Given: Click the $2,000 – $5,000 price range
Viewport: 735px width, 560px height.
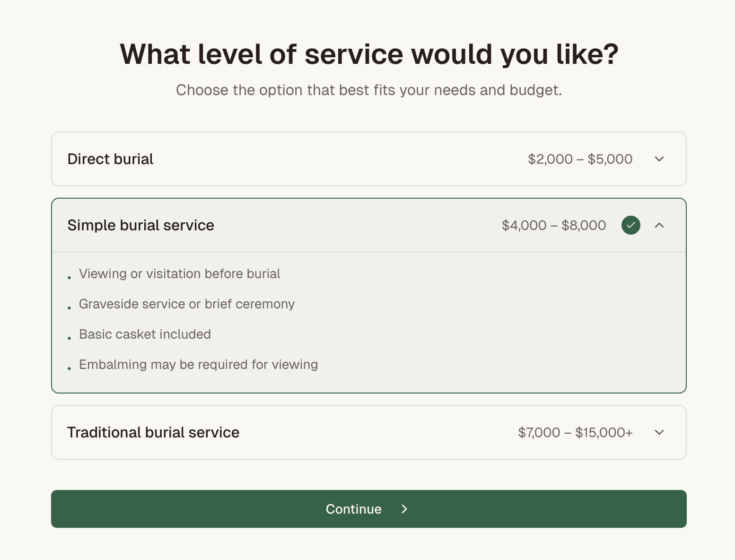Looking at the screenshot, I should click(580, 159).
